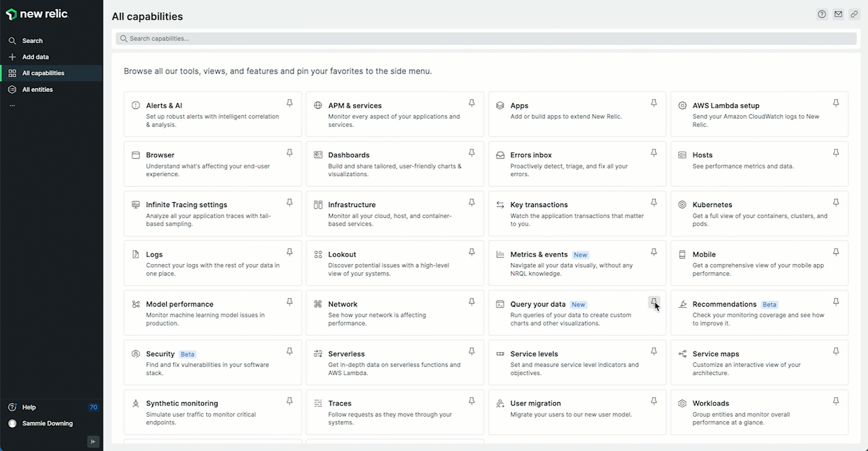Pin Alerts & AI to side menu
868x451 pixels.
290,103
